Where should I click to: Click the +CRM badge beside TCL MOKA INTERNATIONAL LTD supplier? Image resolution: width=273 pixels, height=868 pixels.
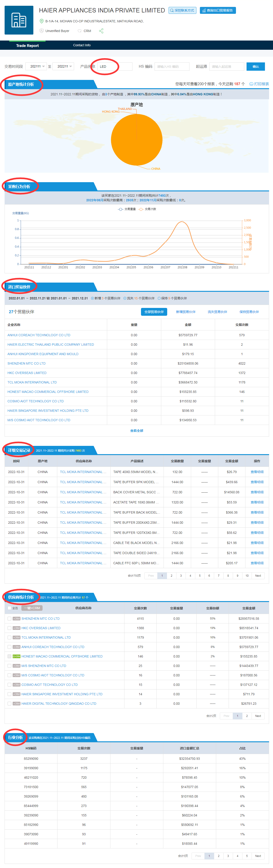(17, 637)
